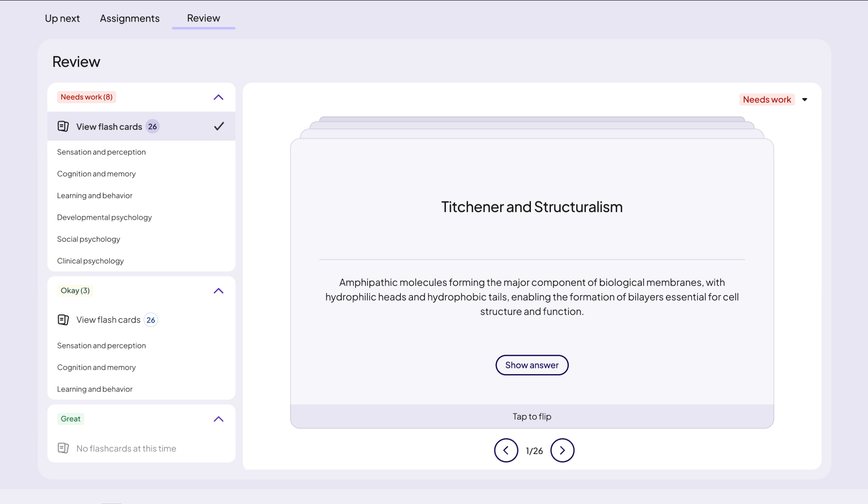Select Sensation and perception under Needs work
This screenshot has height=504, width=868.
coord(101,152)
